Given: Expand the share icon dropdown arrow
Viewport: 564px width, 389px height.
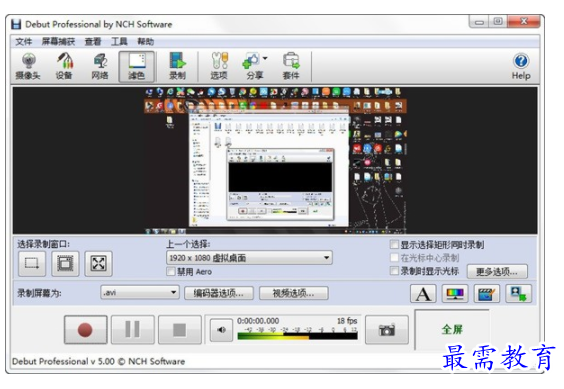Looking at the screenshot, I should (x=265, y=58).
